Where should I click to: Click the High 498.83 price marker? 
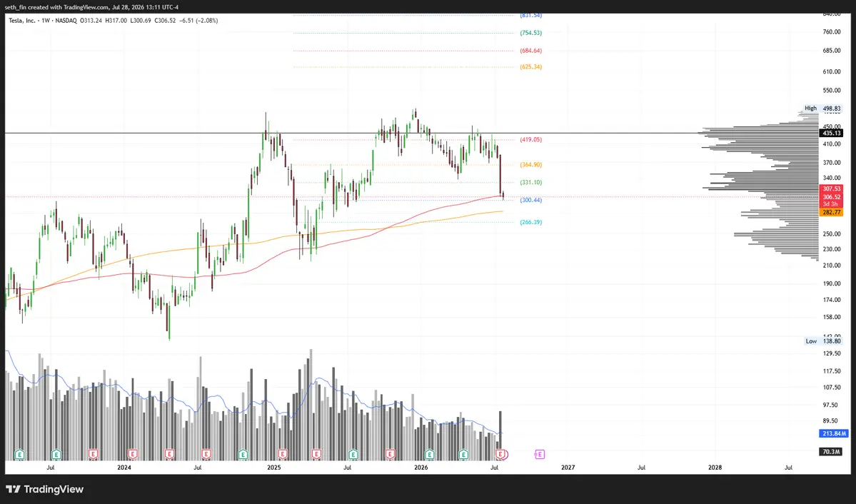point(822,108)
